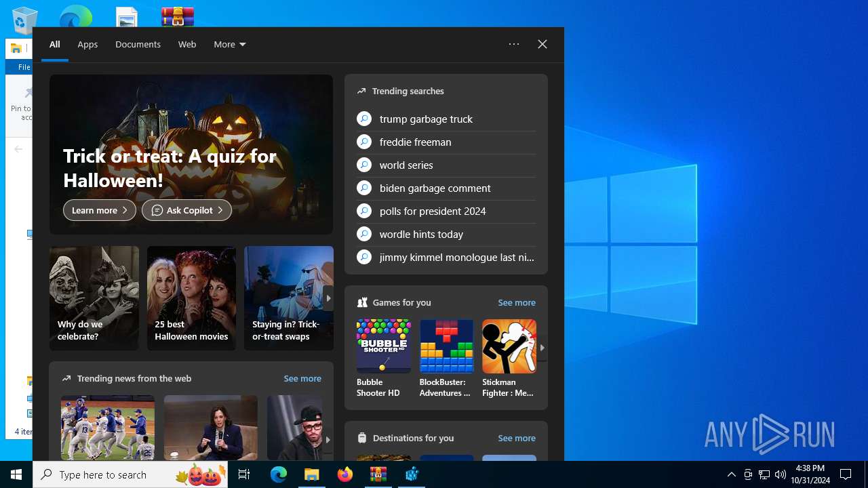The width and height of the screenshot is (868, 488).
Task: Click the search icon beside 'world series'
Action: (364, 165)
